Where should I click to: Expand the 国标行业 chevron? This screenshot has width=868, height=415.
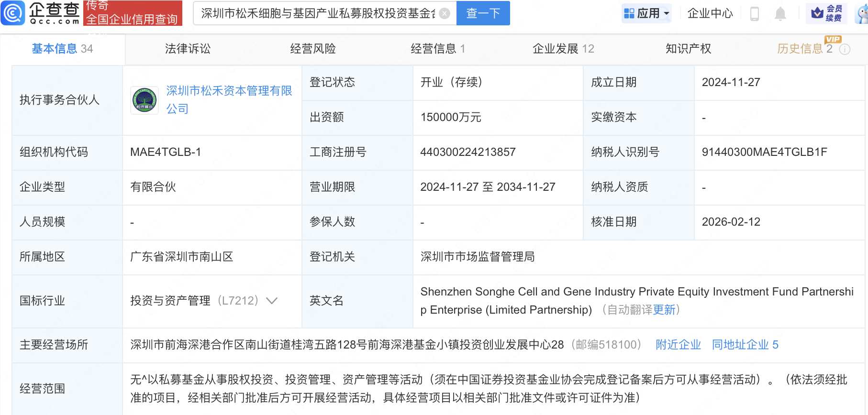(x=272, y=301)
